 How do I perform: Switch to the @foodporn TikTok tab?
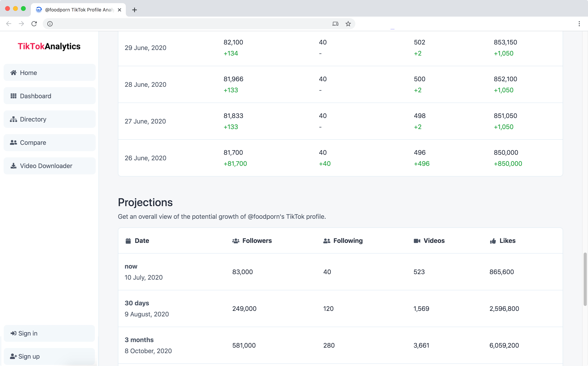pos(78,10)
